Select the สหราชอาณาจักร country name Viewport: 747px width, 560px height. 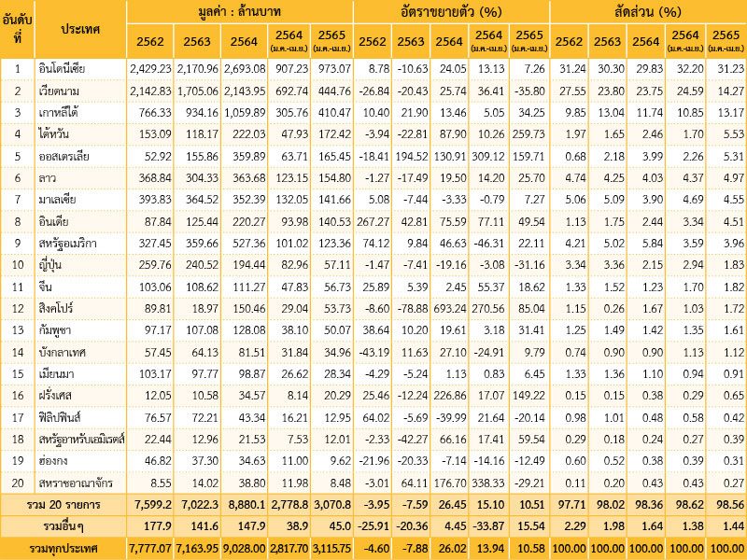(76, 483)
